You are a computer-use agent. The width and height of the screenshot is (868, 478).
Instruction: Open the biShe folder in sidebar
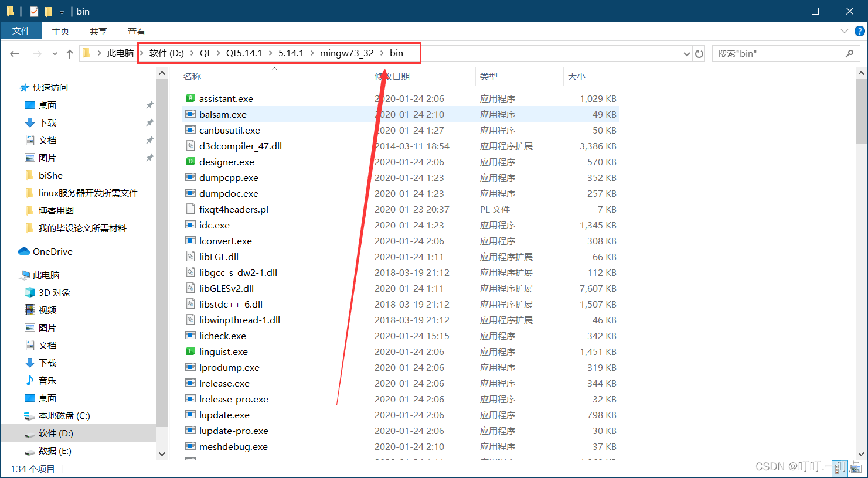tap(50, 176)
